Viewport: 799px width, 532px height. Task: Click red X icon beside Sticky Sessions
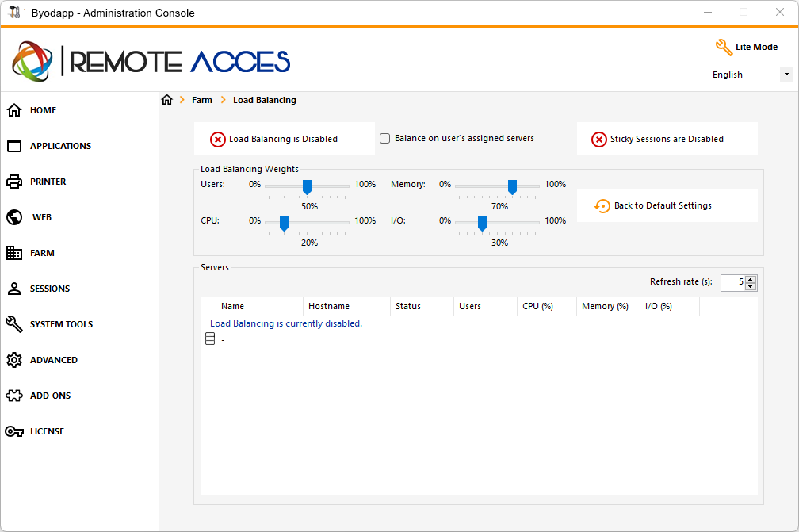[598, 139]
